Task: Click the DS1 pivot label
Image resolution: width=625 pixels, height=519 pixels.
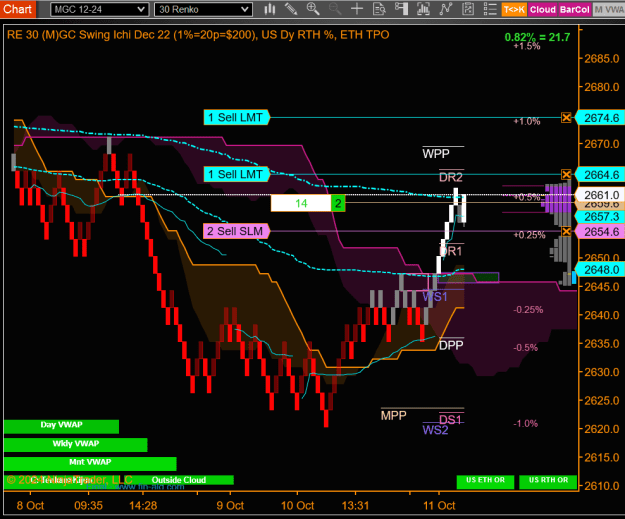Action: (450, 419)
